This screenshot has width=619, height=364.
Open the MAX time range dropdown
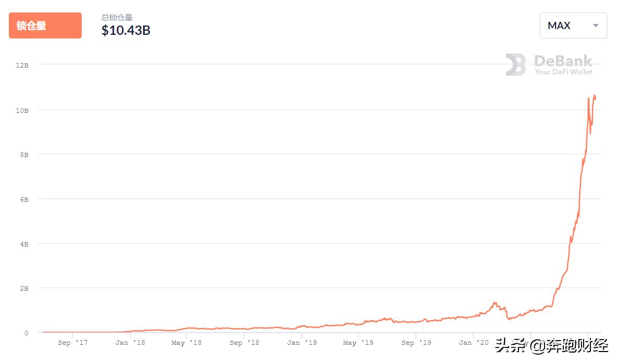click(x=573, y=25)
